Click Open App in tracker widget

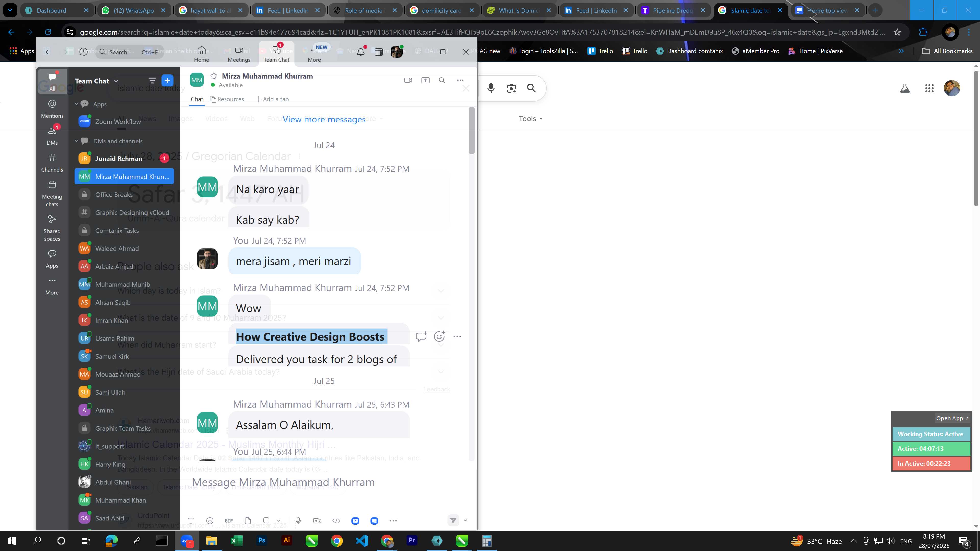tap(952, 418)
